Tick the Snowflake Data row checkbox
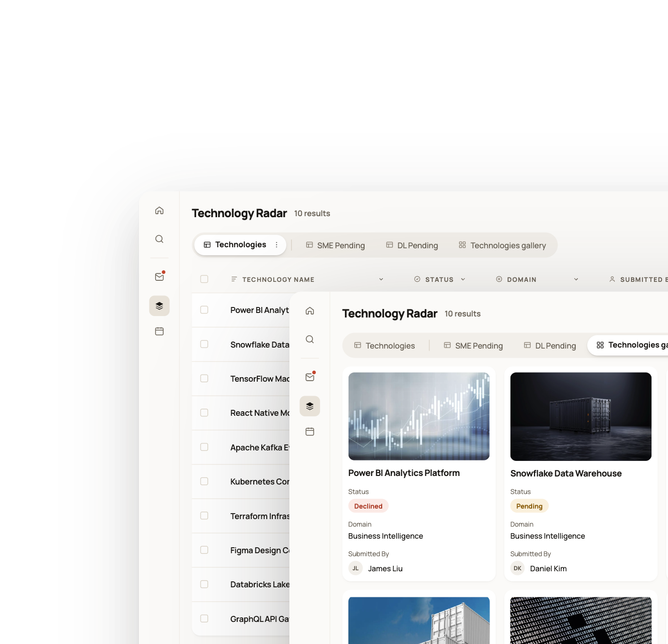Image resolution: width=668 pixels, height=644 pixels. click(x=204, y=344)
